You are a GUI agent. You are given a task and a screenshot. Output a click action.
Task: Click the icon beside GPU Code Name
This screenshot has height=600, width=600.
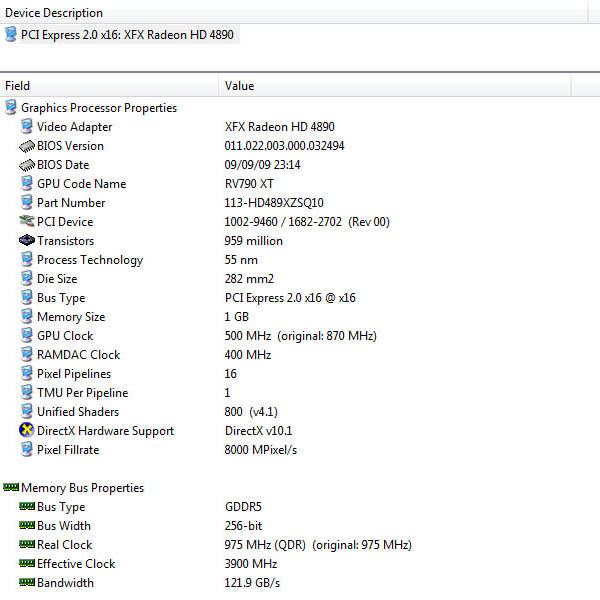coord(26,184)
